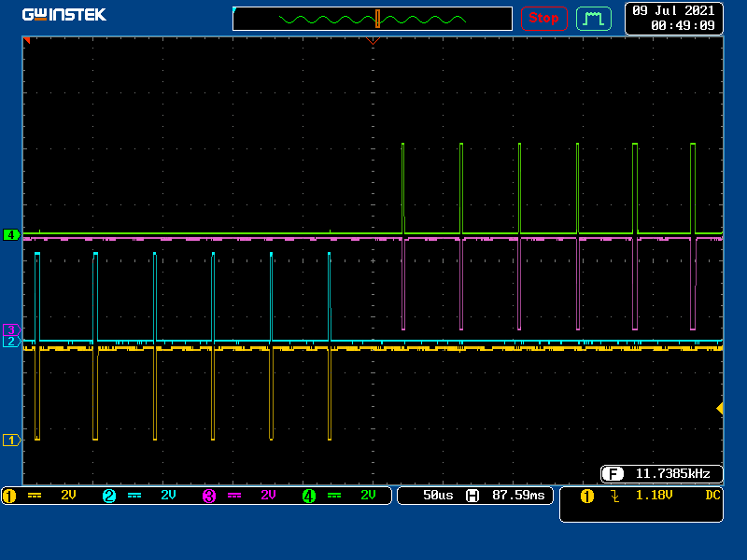Toggle the green channel 4 indicator
This screenshot has height=560, width=747.
click(309, 496)
